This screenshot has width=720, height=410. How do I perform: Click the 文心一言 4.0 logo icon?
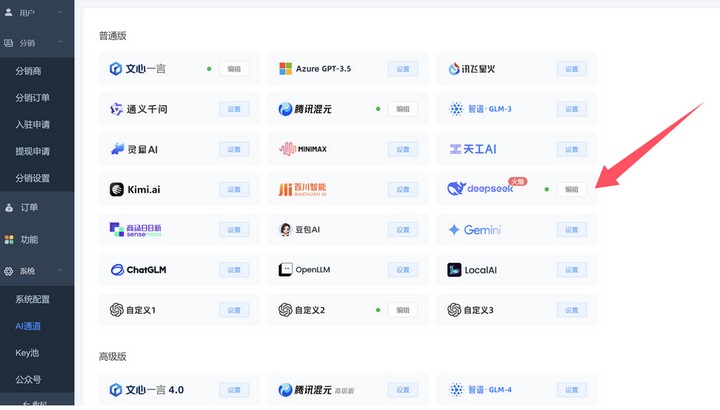click(x=116, y=390)
